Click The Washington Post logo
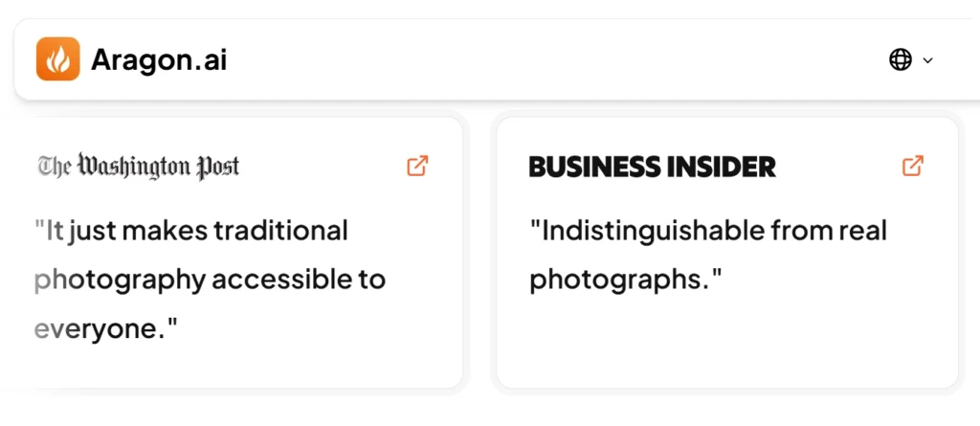 pyautogui.click(x=139, y=167)
